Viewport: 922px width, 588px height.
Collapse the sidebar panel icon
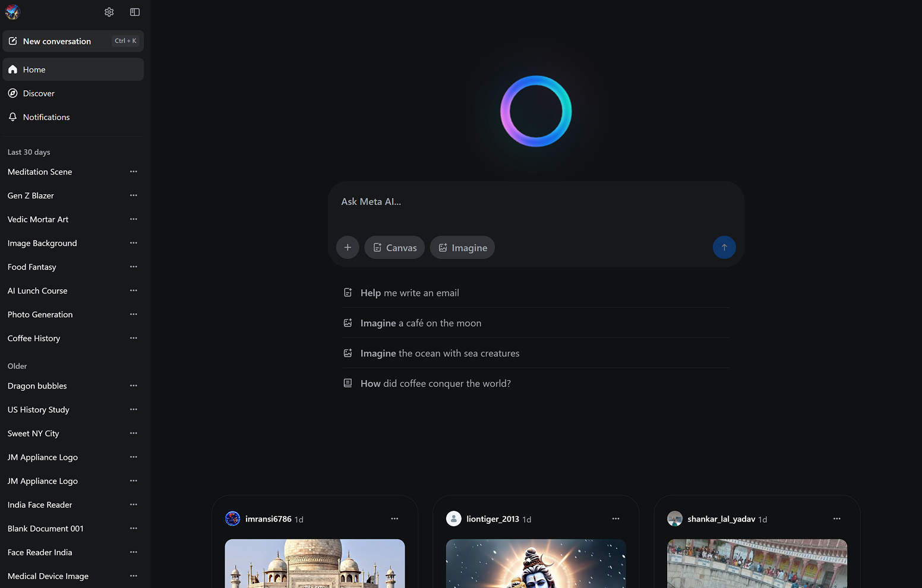click(135, 12)
